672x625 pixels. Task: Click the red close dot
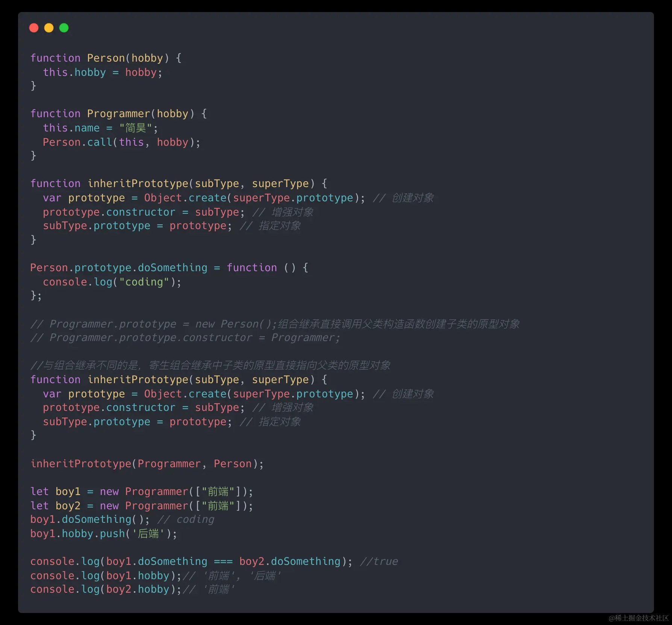tap(34, 28)
